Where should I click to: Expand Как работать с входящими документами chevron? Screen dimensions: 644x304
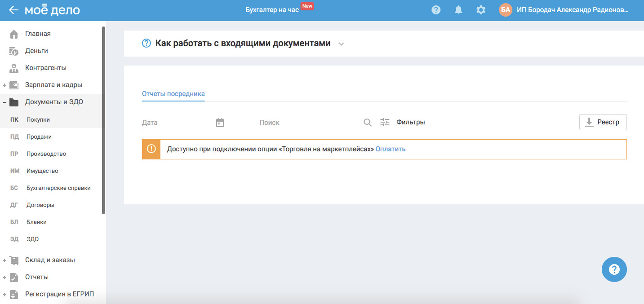click(341, 44)
